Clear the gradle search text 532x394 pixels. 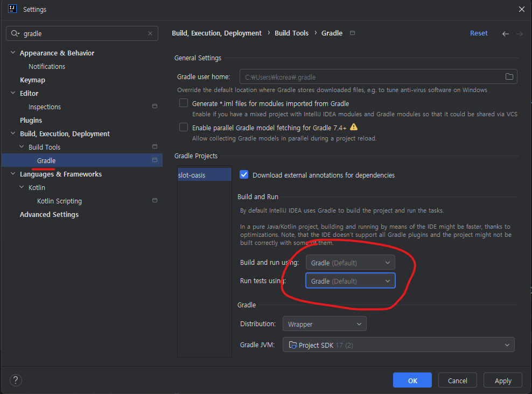click(150, 33)
